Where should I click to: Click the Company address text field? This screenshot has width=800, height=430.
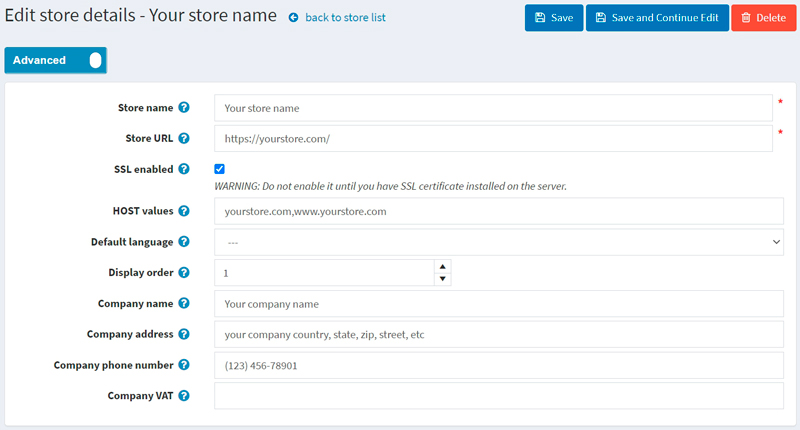pos(499,334)
